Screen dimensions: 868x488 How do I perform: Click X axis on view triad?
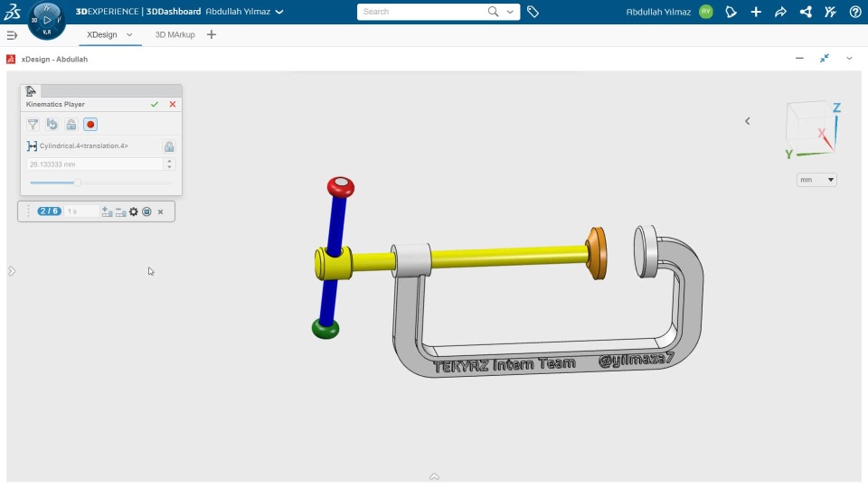point(822,134)
